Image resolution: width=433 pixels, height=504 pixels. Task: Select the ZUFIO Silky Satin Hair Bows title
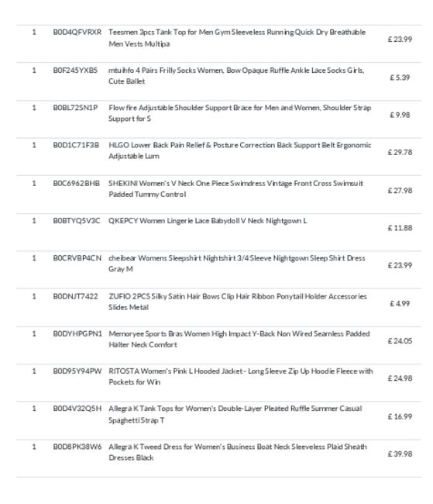[x=238, y=302]
